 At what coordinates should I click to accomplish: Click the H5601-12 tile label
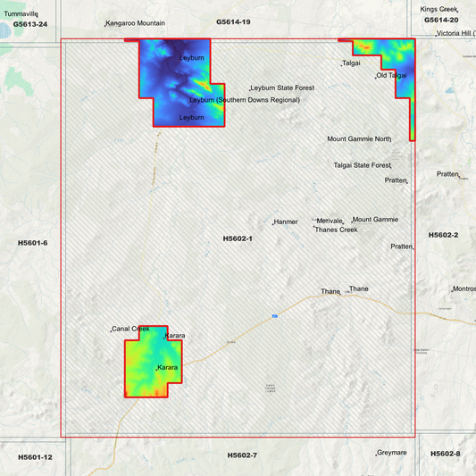35,457
